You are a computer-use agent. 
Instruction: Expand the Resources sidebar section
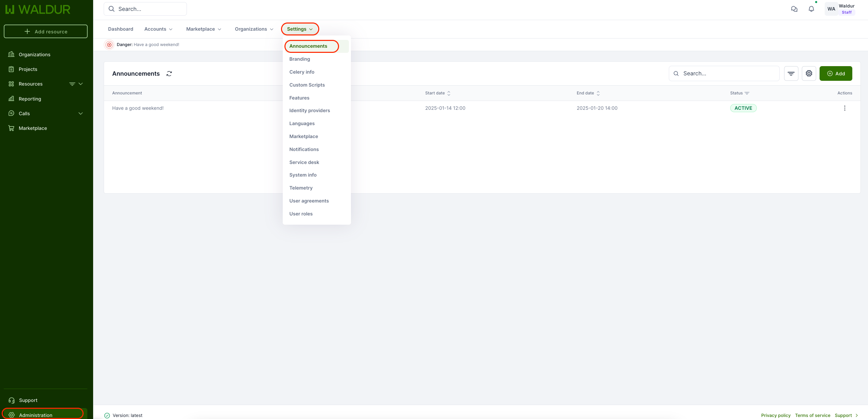[x=81, y=84]
